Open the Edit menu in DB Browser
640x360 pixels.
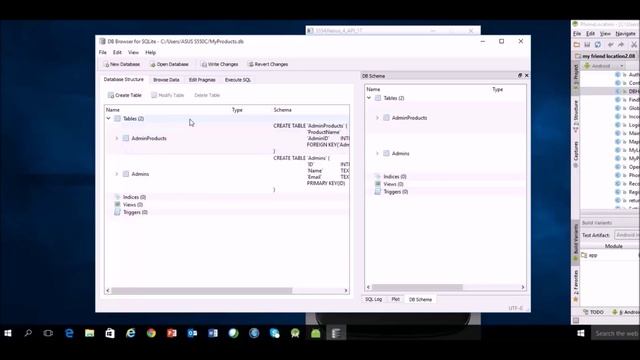[117, 52]
